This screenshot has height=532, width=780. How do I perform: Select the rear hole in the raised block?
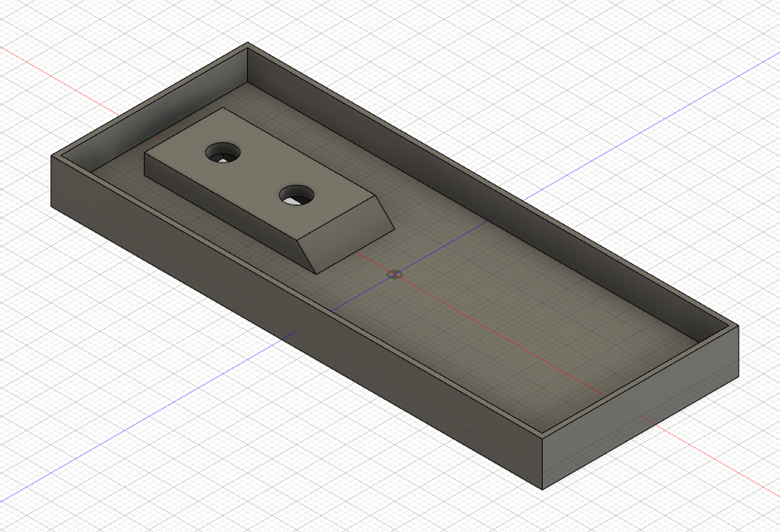[x=223, y=151]
